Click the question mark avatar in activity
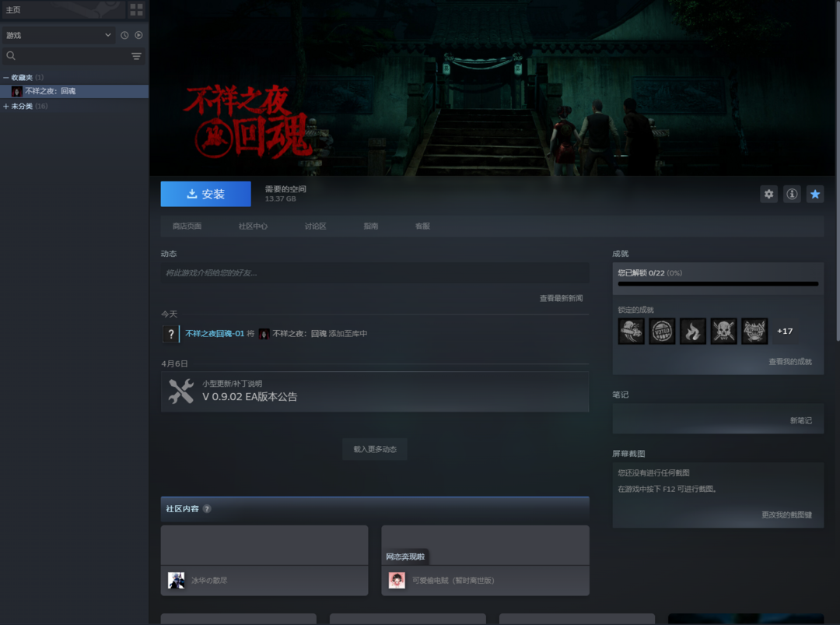Viewport: 840px width, 625px height. pos(170,334)
